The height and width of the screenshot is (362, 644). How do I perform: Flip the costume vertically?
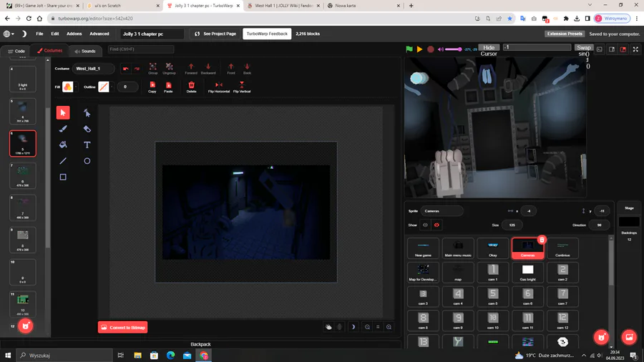242,87
